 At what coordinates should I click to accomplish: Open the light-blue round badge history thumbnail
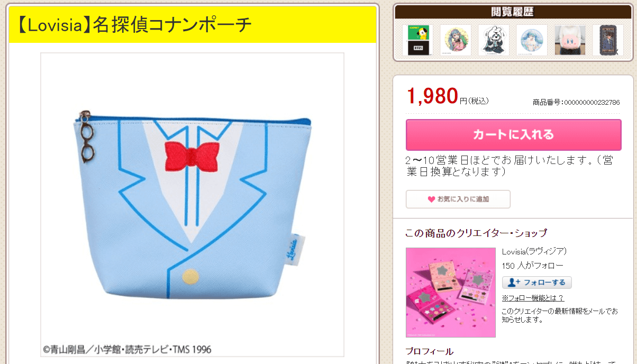532,40
